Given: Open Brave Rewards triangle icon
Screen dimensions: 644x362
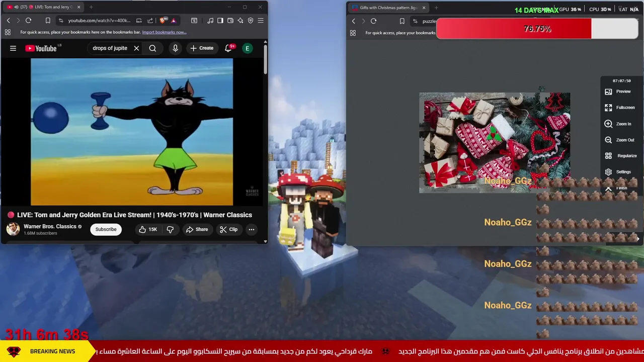Looking at the screenshot, I should 173,21.
